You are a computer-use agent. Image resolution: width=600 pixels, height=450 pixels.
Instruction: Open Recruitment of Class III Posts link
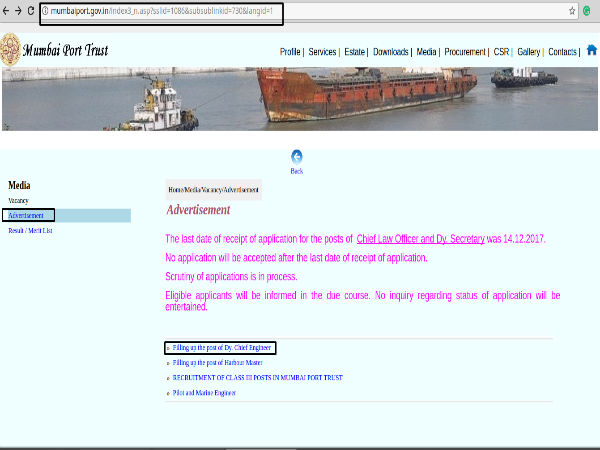pyautogui.click(x=258, y=378)
